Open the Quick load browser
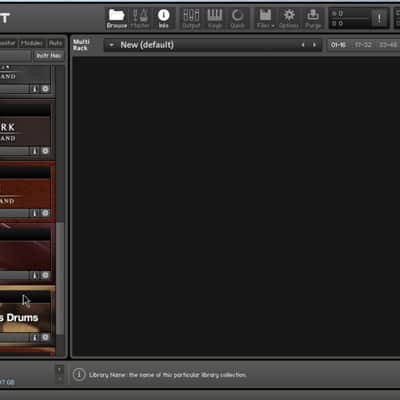Image resolution: width=400 pixels, height=400 pixels. tap(238, 19)
